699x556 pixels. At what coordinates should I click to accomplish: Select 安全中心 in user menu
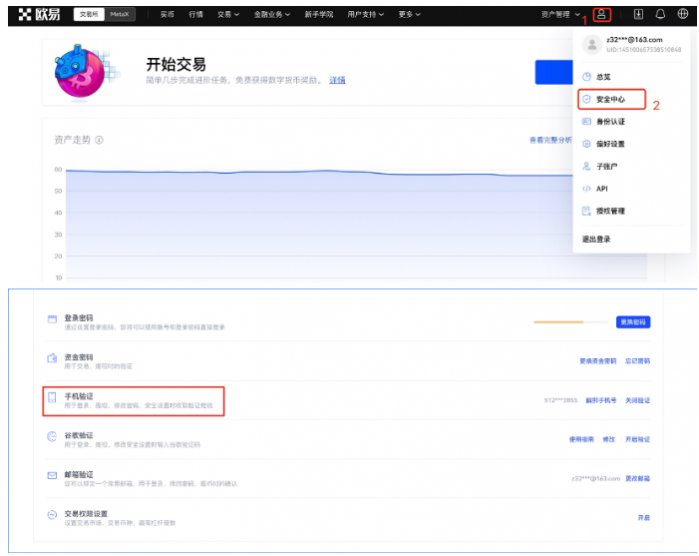610,100
